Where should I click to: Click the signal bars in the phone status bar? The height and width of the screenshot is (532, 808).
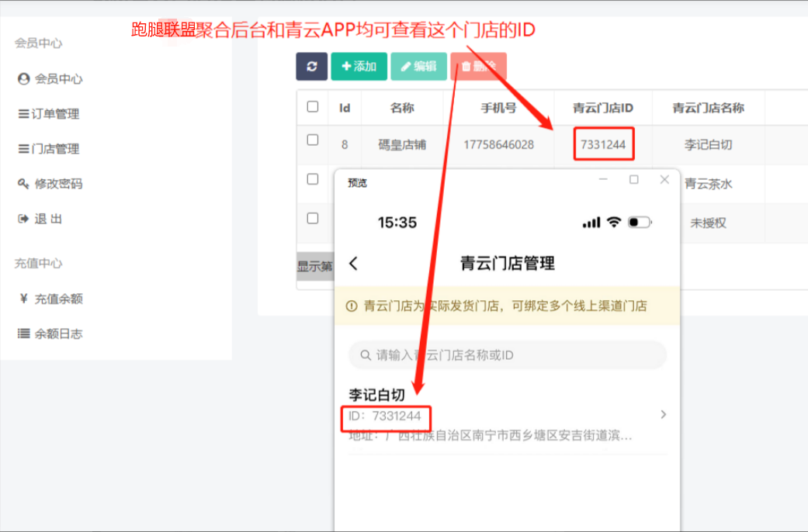(591, 223)
